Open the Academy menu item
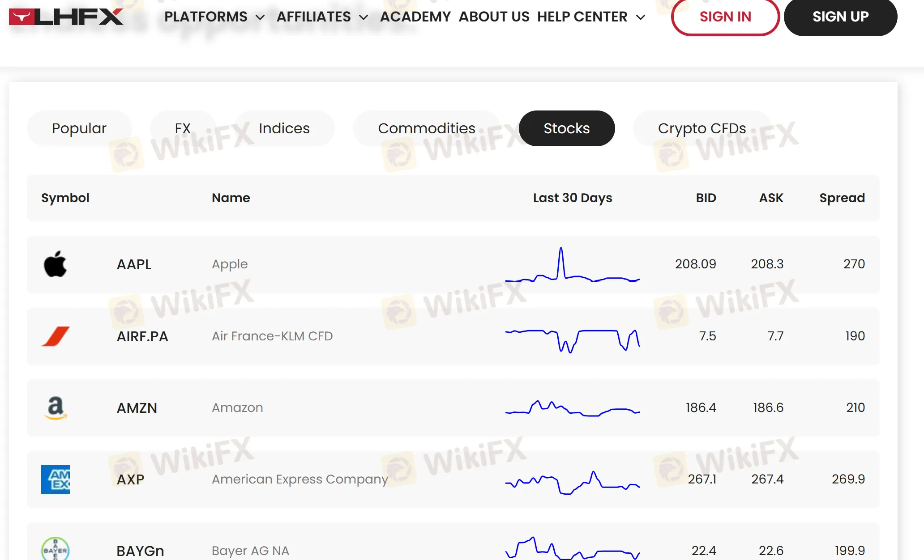Viewport: 924px width, 560px height. [x=415, y=17]
